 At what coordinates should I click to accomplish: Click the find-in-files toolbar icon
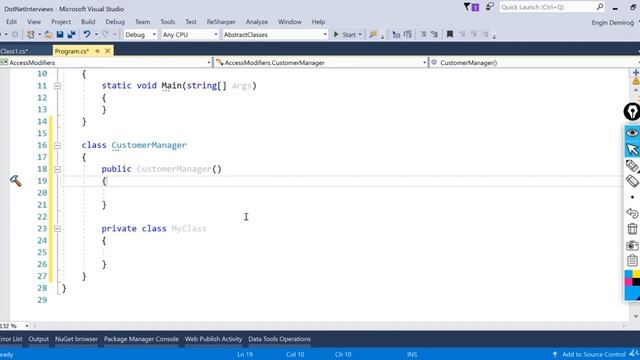pyautogui.click(x=373, y=35)
